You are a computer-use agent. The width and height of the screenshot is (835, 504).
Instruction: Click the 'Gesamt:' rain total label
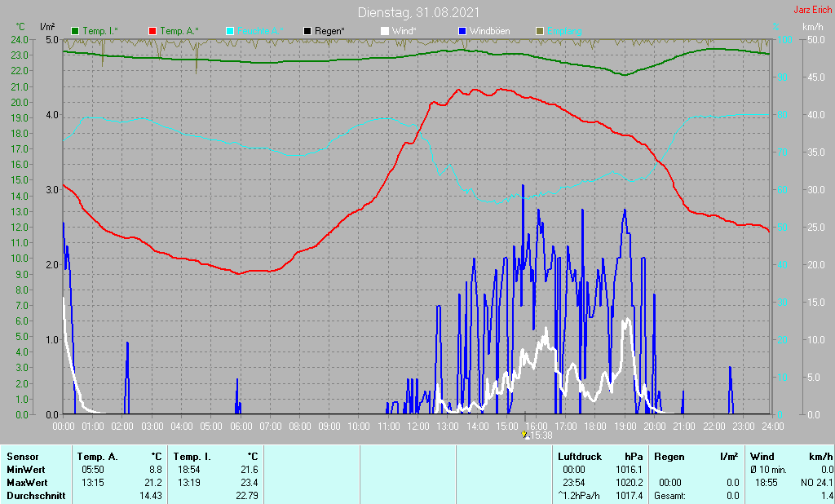pyautogui.click(x=670, y=496)
